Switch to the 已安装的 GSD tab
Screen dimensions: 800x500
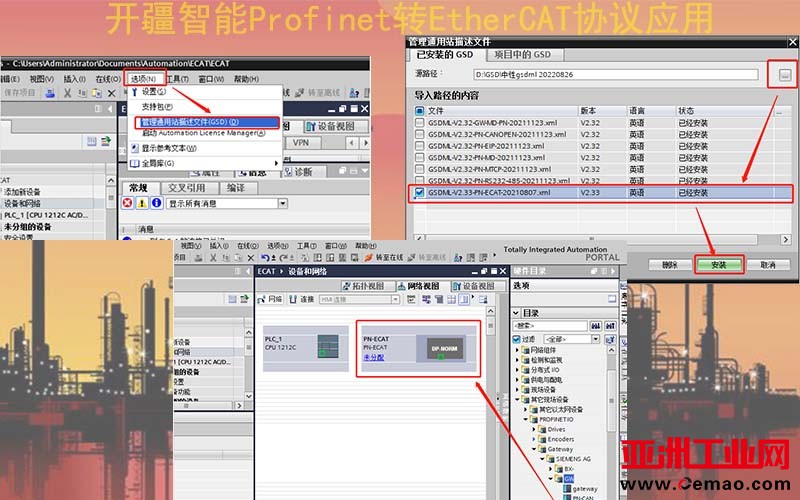point(445,55)
